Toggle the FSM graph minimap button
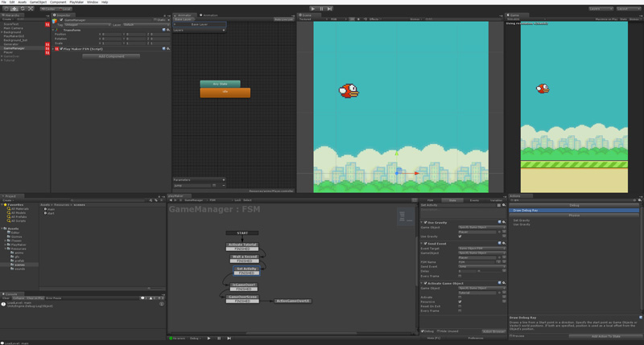Viewport: 644px width, 345px height. coord(415,200)
